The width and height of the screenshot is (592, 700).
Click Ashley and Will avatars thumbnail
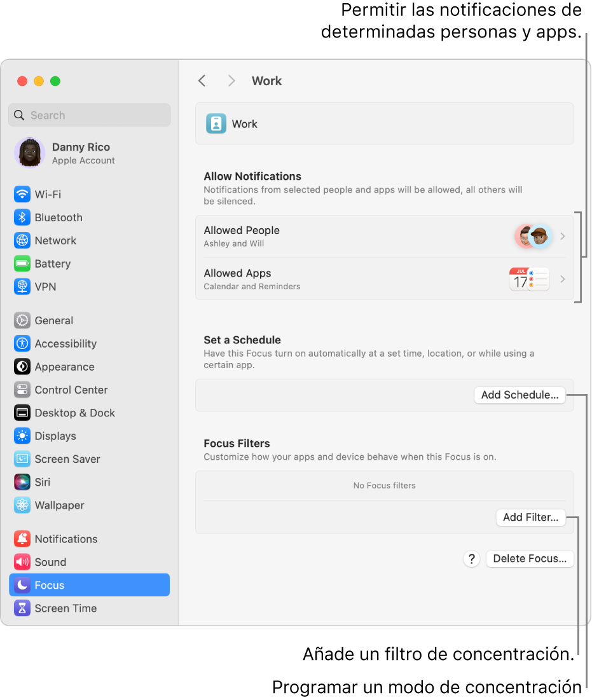click(533, 236)
